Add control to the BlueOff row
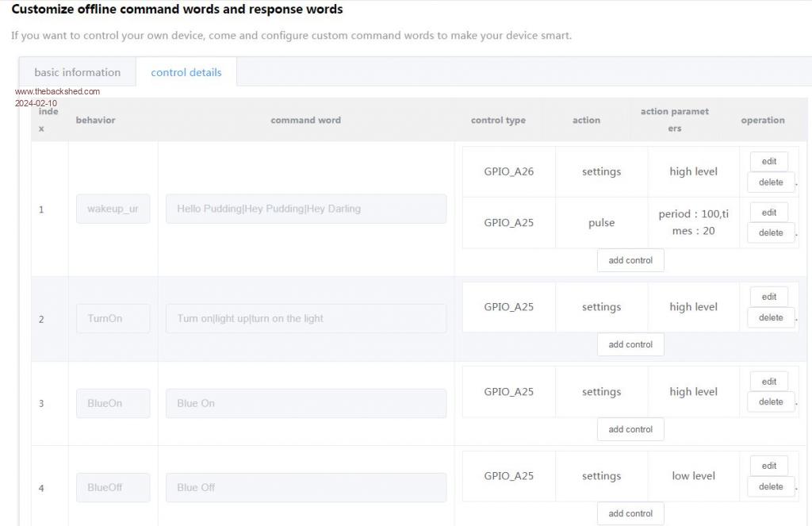Screen dimensions: 812x526 [x=630, y=513]
